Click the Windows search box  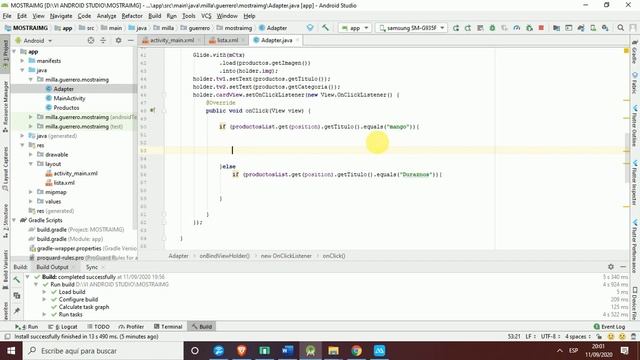pyautogui.click(x=102, y=351)
